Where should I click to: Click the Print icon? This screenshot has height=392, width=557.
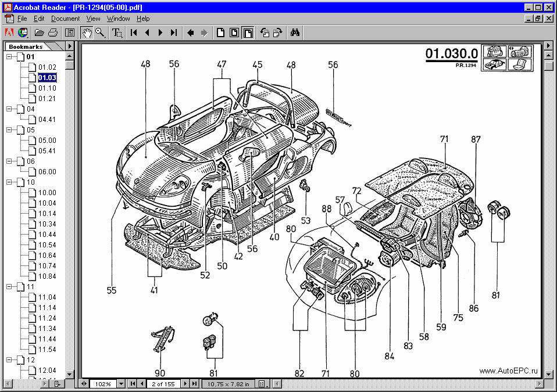[x=52, y=33]
